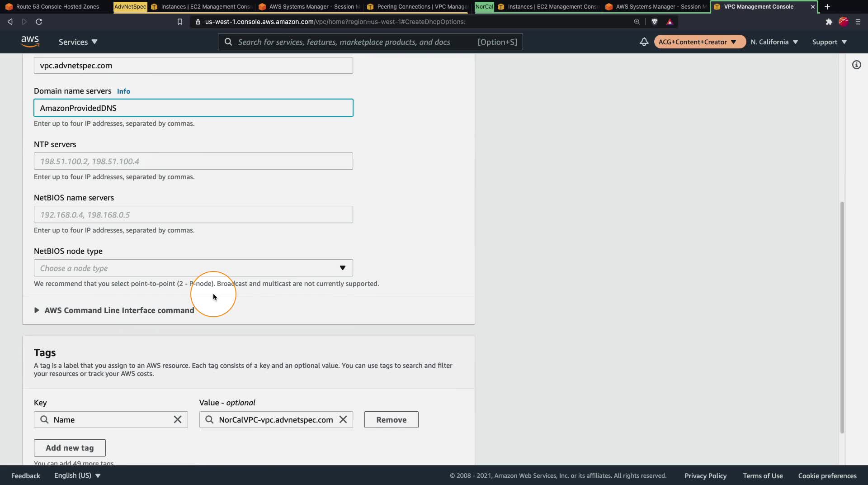
Task: Expand AWS Command Line Interface command section
Action: click(114, 310)
